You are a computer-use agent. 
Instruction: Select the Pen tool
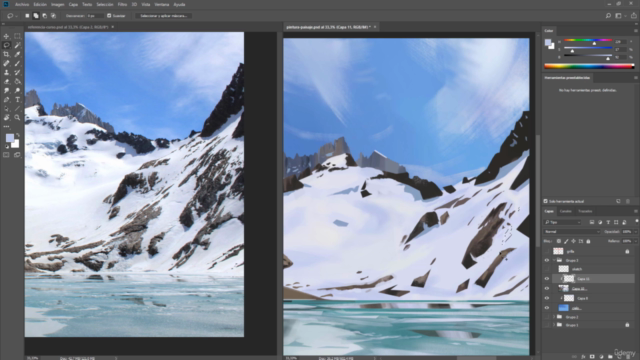pos(7,100)
